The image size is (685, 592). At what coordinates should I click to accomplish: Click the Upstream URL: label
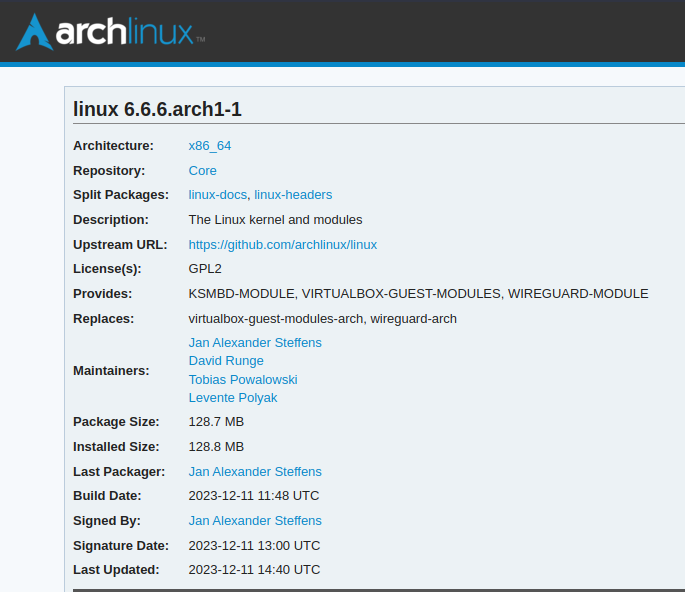pyautogui.click(x=120, y=244)
